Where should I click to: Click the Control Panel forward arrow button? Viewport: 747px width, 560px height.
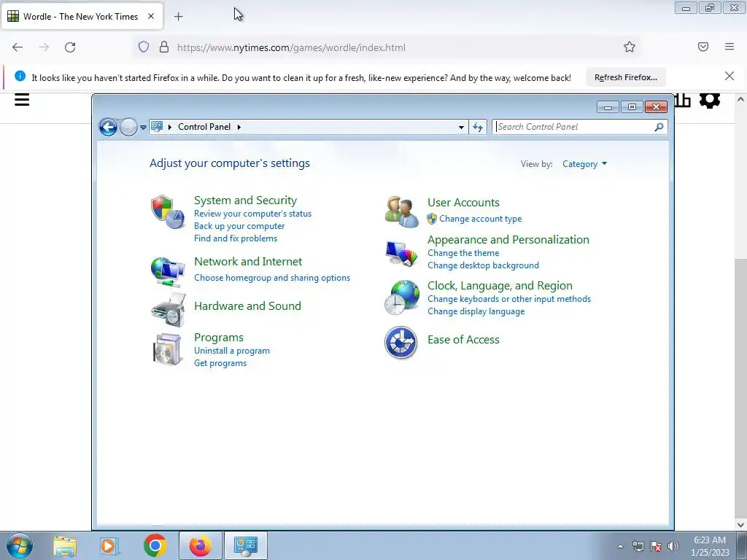[128, 127]
